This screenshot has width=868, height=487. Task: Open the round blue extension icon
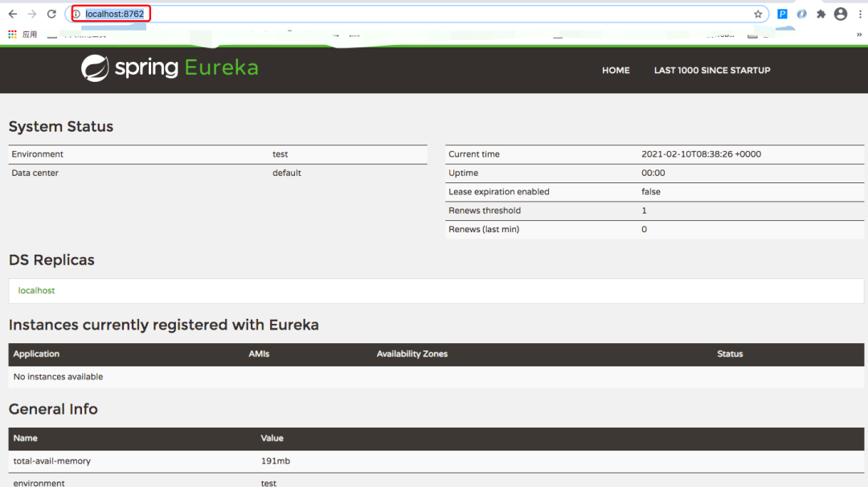(801, 14)
